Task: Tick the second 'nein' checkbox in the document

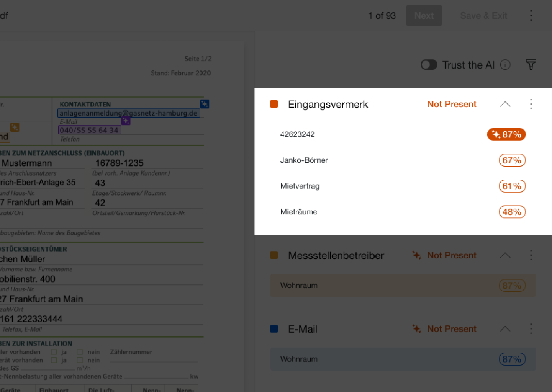Action: tap(80, 360)
